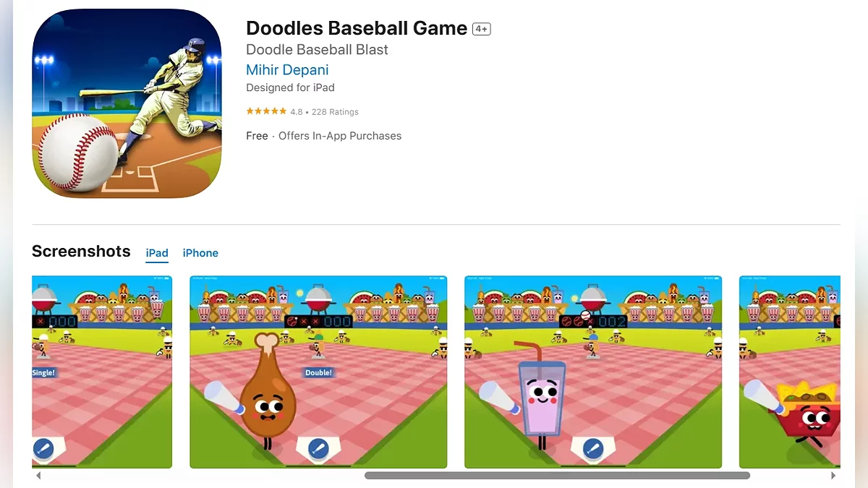Click the horizontal screenshots scrollbar thumb
The height and width of the screenshot is (488, 868).
(x=557, y=476)
